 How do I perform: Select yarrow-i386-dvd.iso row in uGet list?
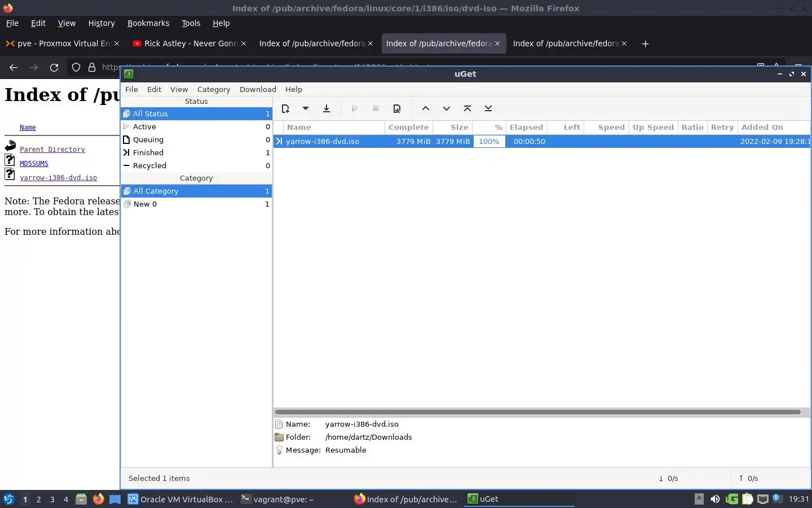[x=542, y=141]
